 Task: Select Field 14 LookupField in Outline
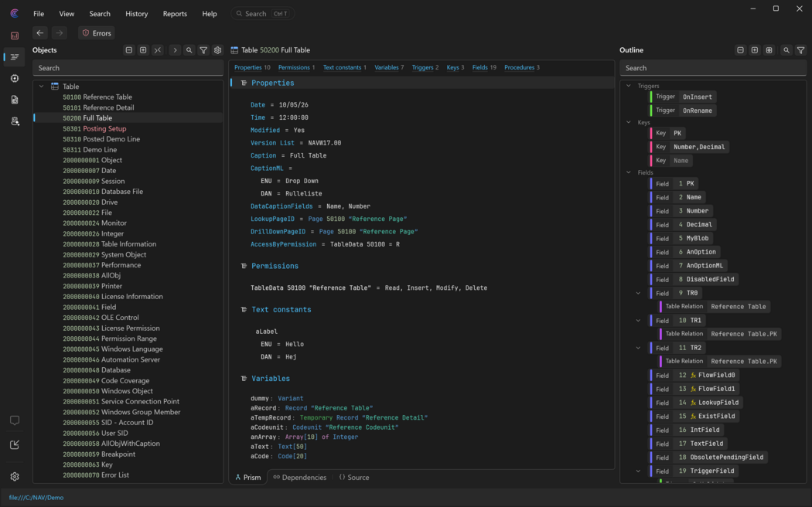pos(697,403)
